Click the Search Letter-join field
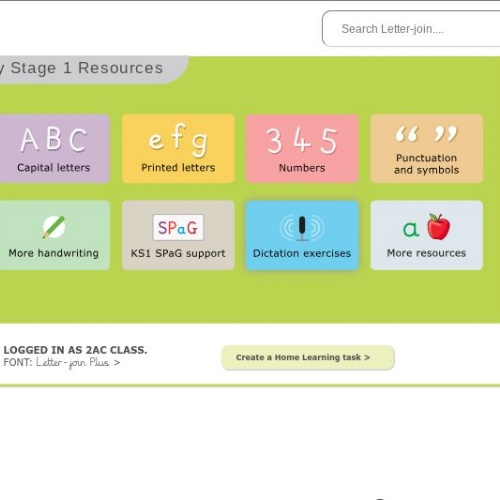Screen dimensions: 500x500 pos(411,29)
